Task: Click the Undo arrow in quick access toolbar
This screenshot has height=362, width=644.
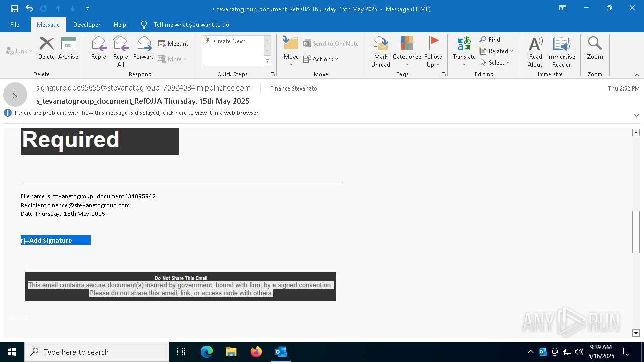Action: [29, 8]
